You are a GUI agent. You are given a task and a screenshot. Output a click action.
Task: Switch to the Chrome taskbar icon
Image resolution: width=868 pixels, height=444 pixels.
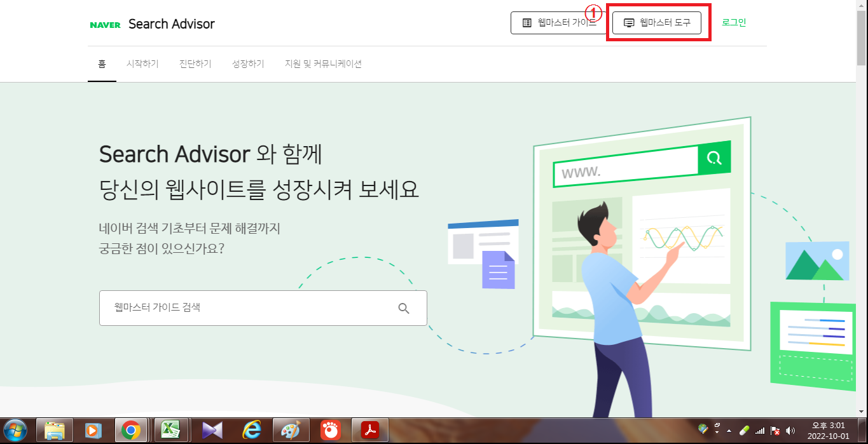click(x=131, y=430)
